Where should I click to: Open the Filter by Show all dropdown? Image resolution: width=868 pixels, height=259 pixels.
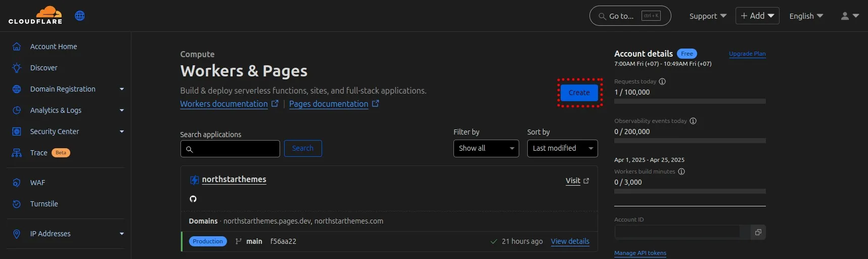pyautogui.click(x=486, y=148)
